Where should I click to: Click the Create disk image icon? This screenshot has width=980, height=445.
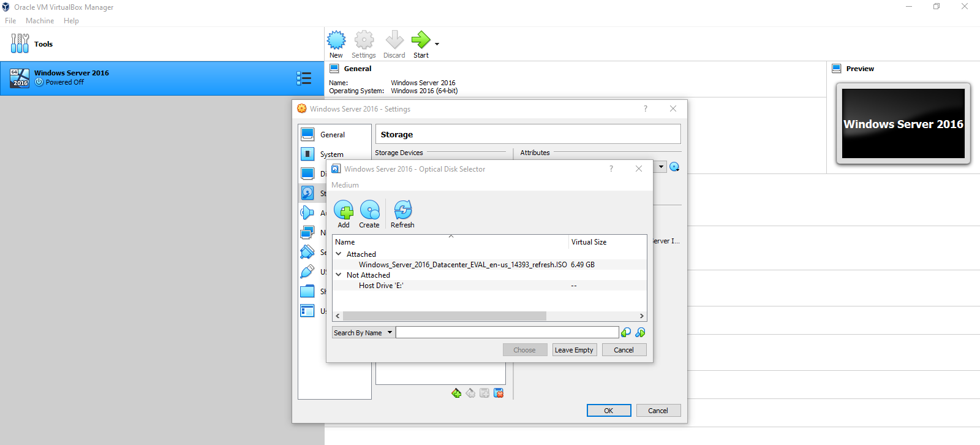(x=369, y=211)
